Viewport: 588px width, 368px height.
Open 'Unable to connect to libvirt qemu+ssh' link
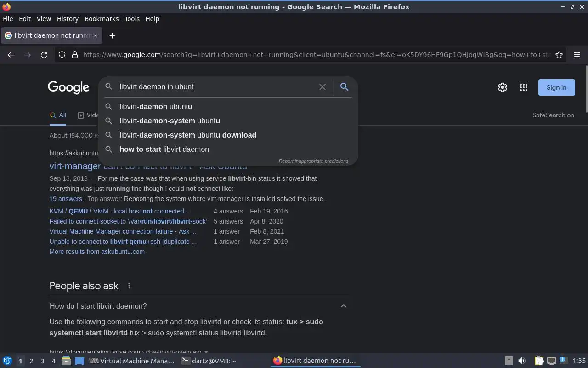click(123, 241)
